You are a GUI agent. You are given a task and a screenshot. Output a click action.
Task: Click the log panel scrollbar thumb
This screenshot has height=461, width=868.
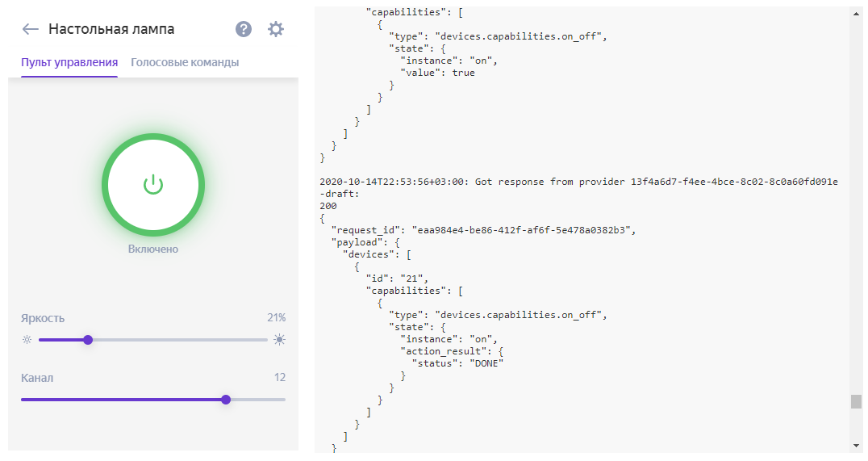(x=856, y=401)
